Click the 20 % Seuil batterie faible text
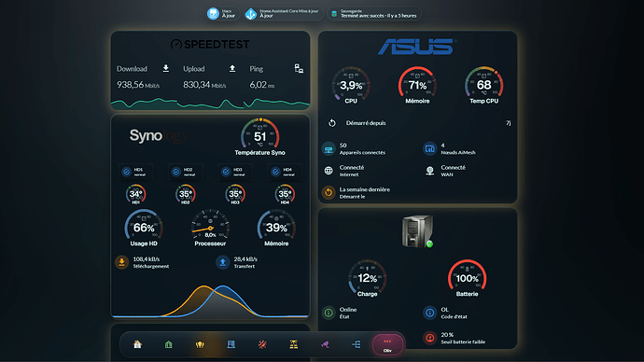The width and height of the screenshot is (644, 362). (463, 338)
